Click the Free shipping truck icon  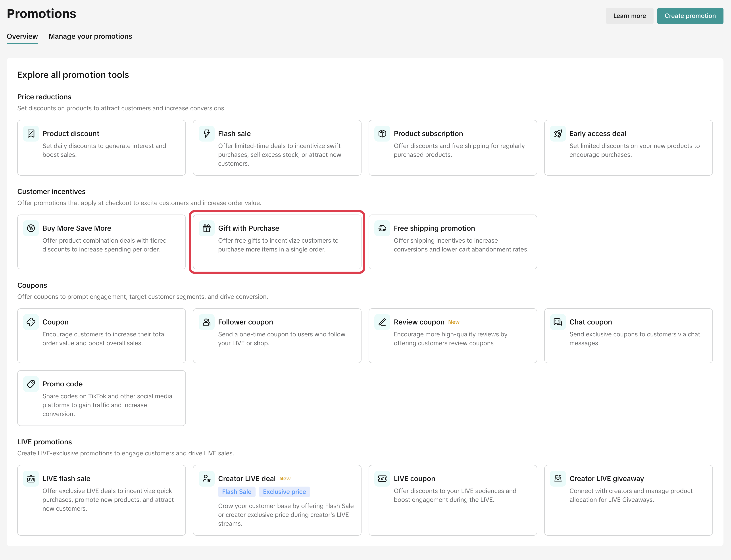click(x=382, y=228)
